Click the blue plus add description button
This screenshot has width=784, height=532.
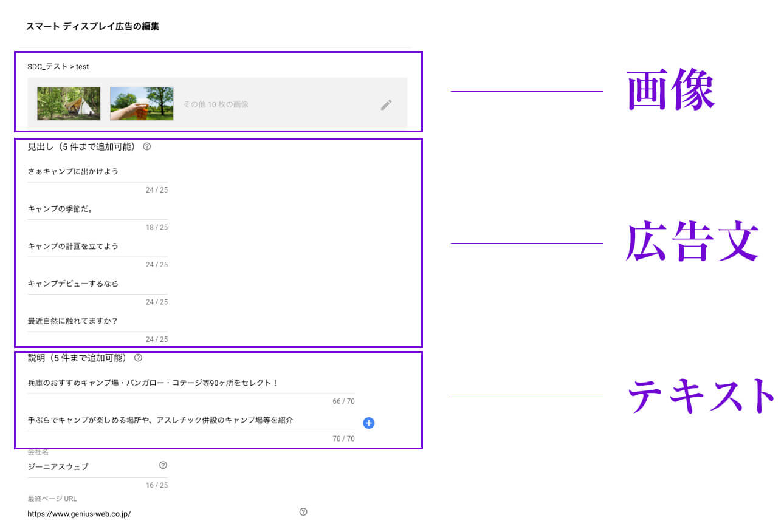368,423
